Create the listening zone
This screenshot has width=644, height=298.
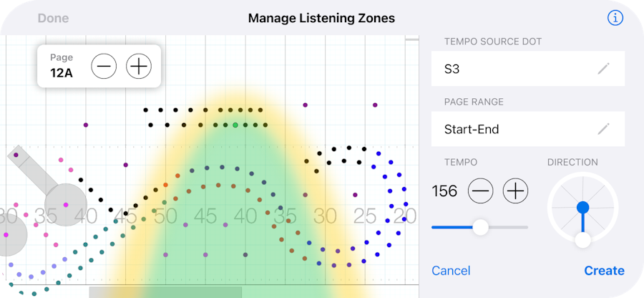coord(604,271)
